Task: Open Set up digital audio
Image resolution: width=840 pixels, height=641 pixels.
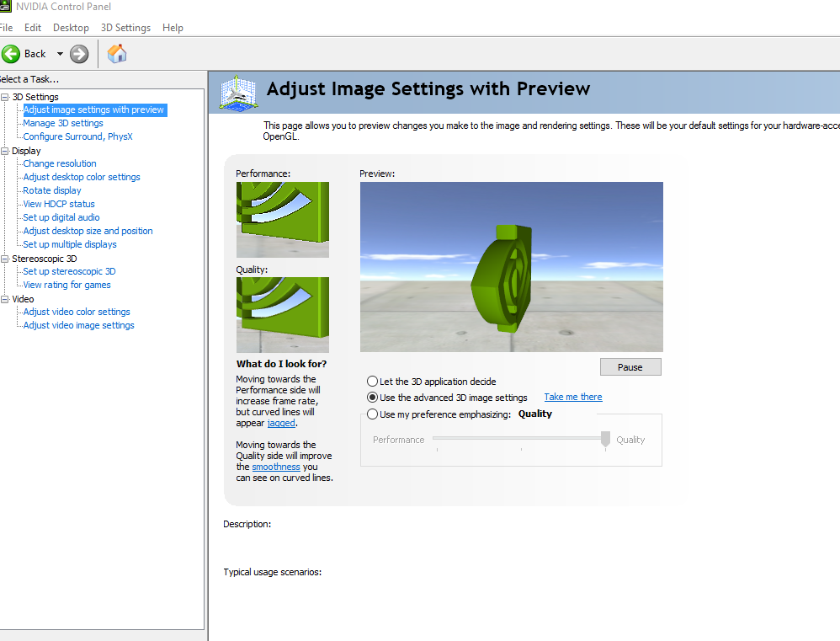Action: 61,217
